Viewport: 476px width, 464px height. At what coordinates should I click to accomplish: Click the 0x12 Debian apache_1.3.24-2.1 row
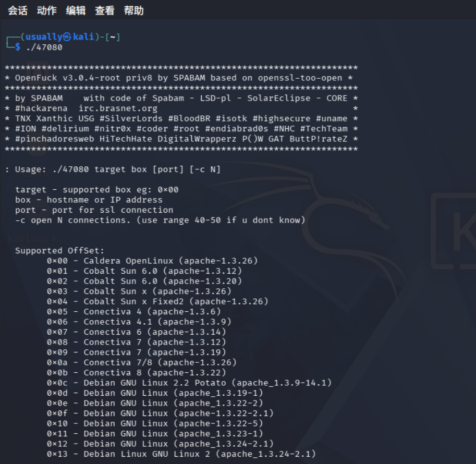[x=160, y=444]
